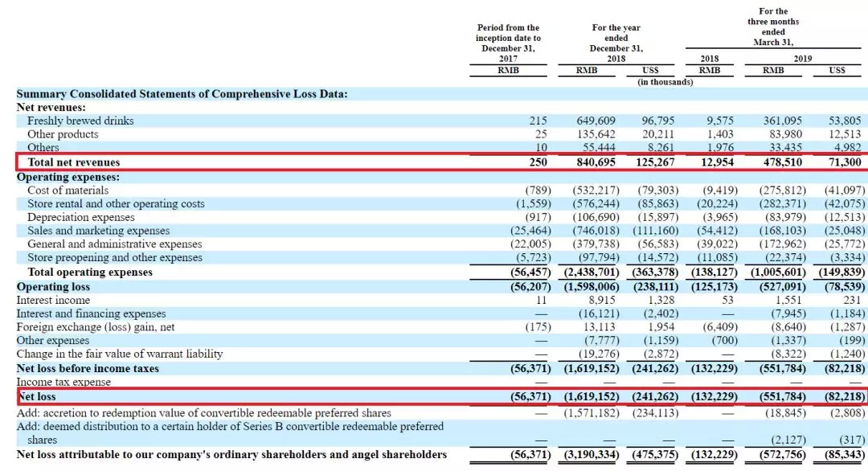Click the 'Freshly brewed drinks' row label
Viewport: 868px width, 471px height.
pos(80,121)
